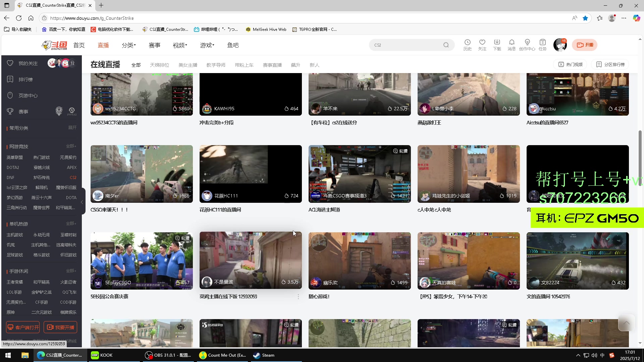The width and height of the screenshot is (644, 362).
Task: Open 英雄联盟 category link
Action: 15,157
